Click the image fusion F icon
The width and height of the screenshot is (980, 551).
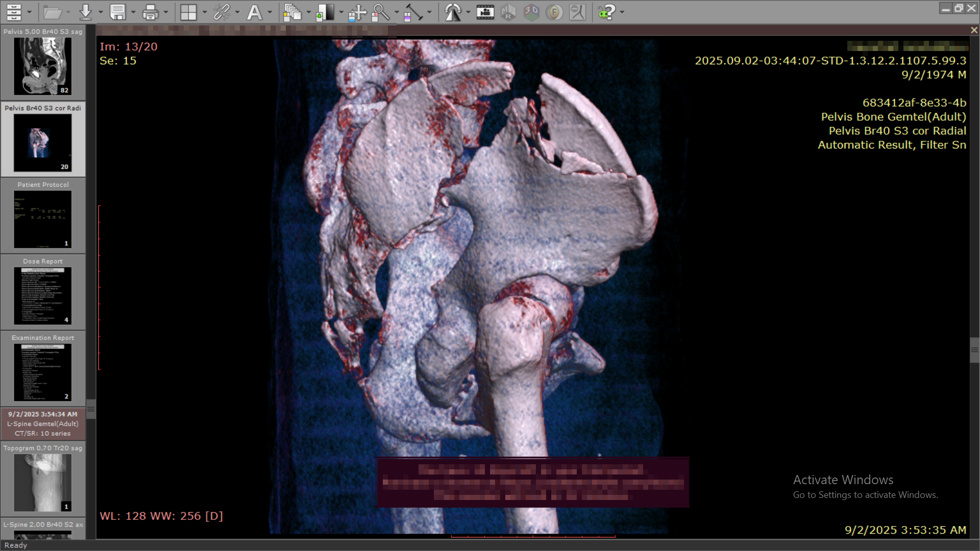tap(554, 12)
